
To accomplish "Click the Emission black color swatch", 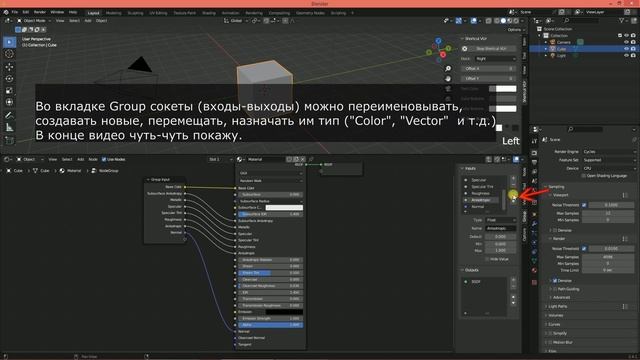I will [x=284, y=312].
